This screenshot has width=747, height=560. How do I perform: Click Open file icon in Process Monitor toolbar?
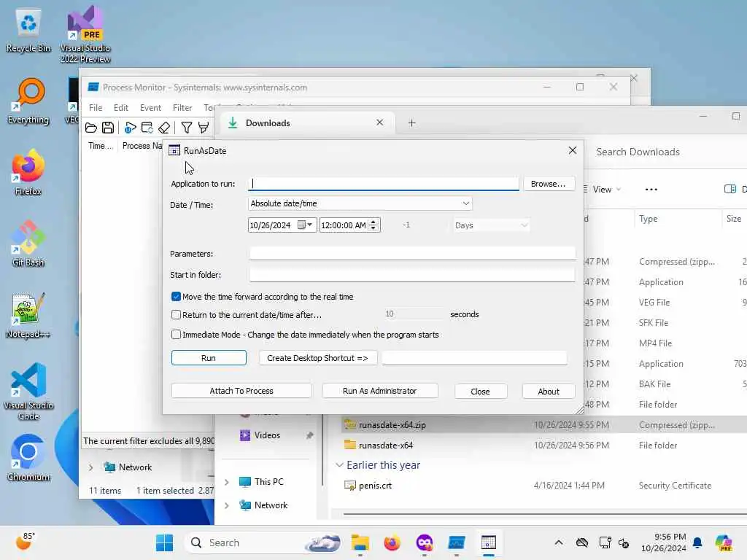tap(91, 128)
